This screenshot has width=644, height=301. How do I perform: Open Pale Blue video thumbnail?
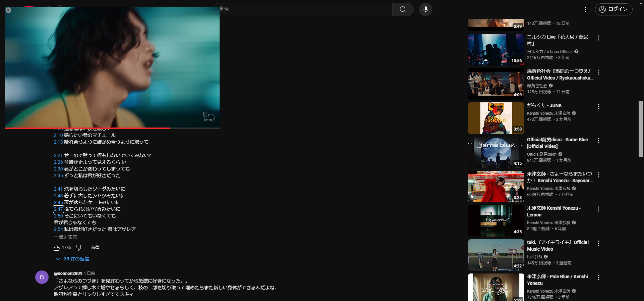point(496,287)
